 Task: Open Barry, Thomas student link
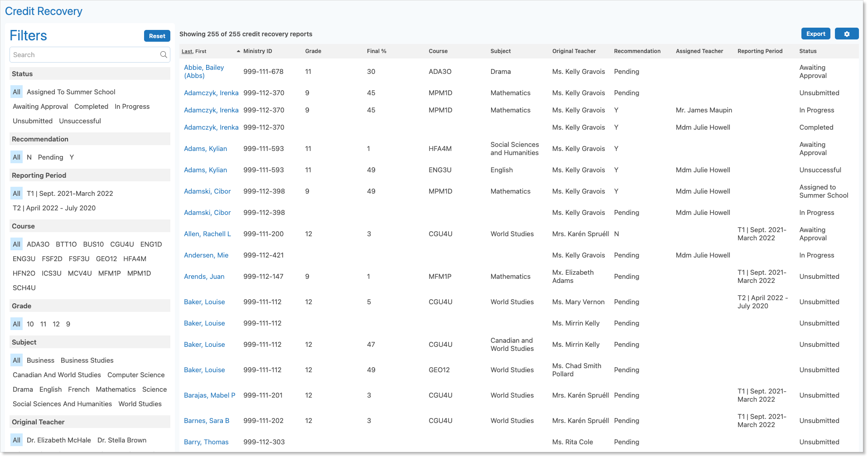click(206, 442)
